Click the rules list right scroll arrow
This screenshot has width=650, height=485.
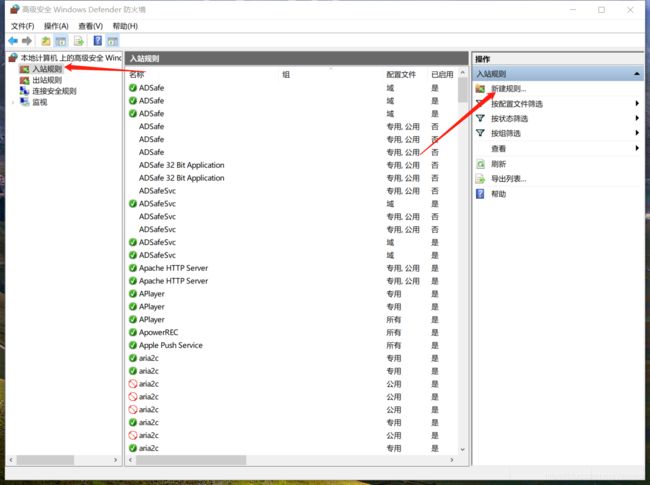point(451,460)
